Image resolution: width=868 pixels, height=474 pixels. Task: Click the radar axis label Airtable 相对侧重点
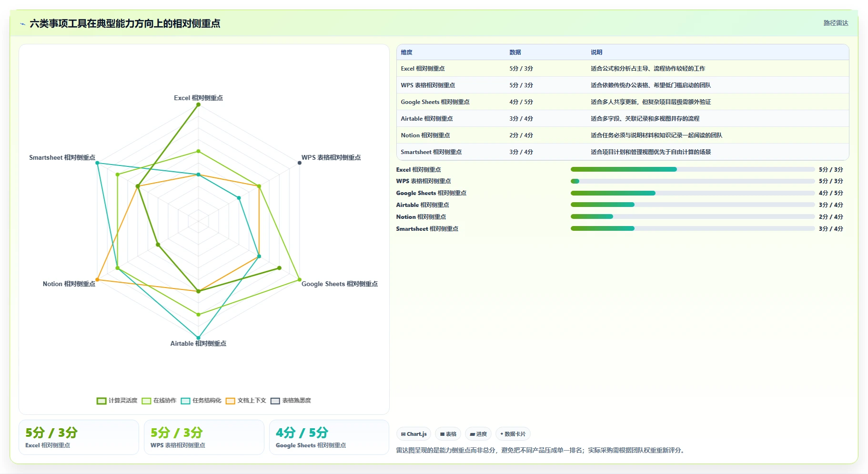(x=198, y=343)
